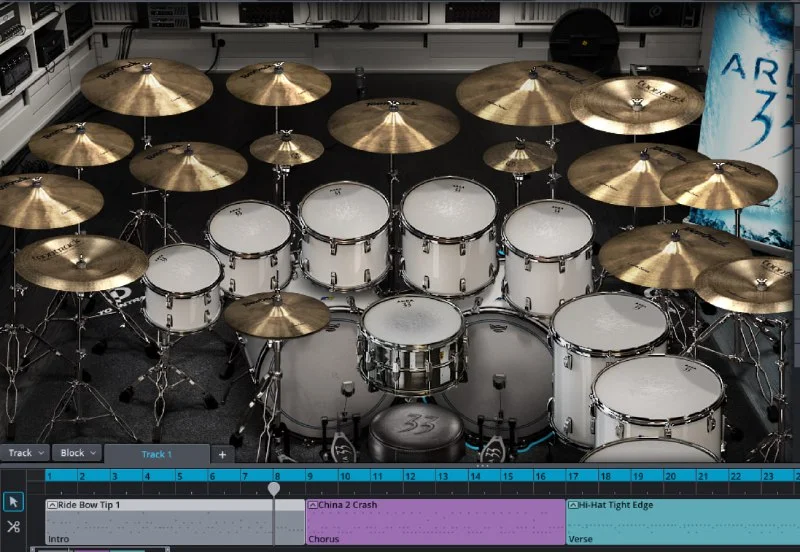Screen dimensions: 800x552
Task: Open the Block dropdown menu
Action: click(78, 453)
